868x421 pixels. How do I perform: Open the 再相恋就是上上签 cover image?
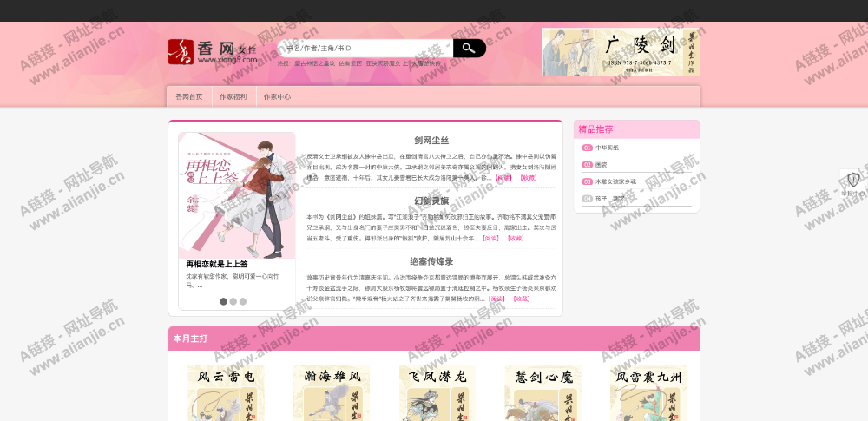click(237, 195)
